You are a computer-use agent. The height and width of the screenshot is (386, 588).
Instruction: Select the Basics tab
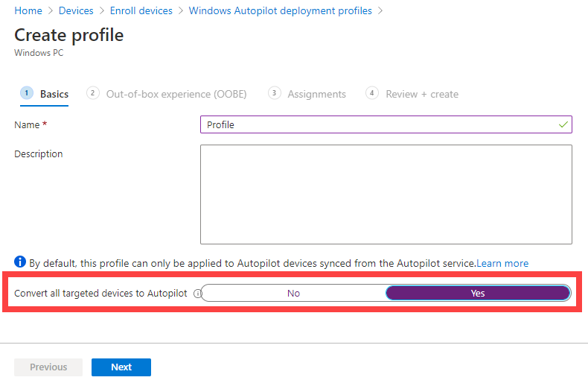54,95
